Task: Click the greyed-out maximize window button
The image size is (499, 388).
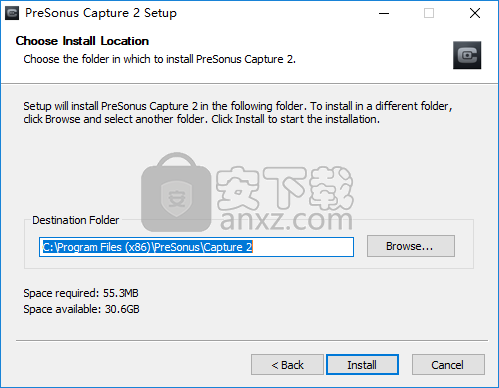Action: coord(429,13)
